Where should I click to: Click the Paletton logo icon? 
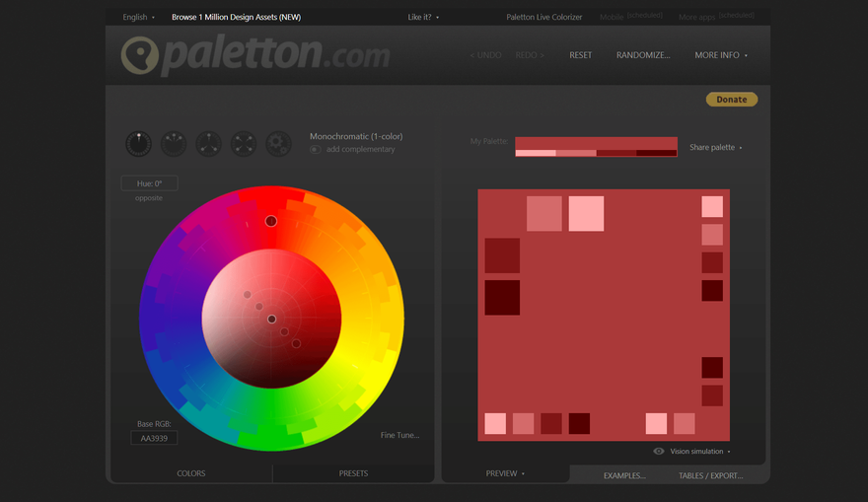(x=139, y=55)
